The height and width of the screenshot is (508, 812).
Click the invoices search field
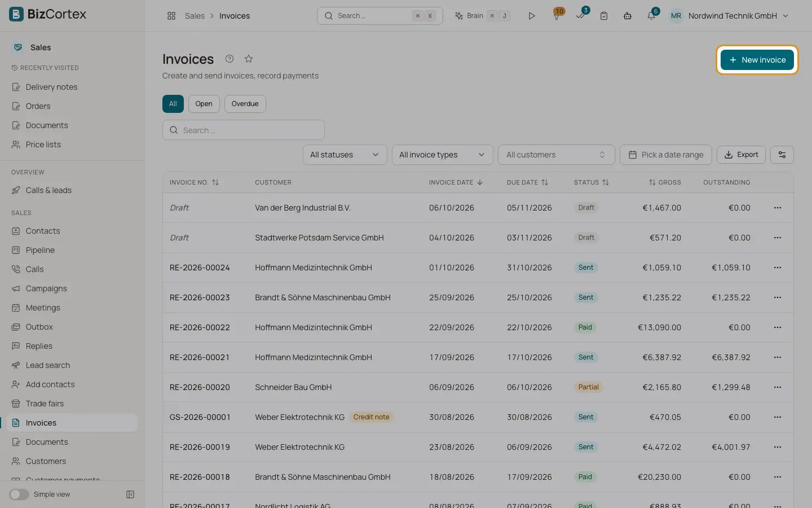(244, 130)
